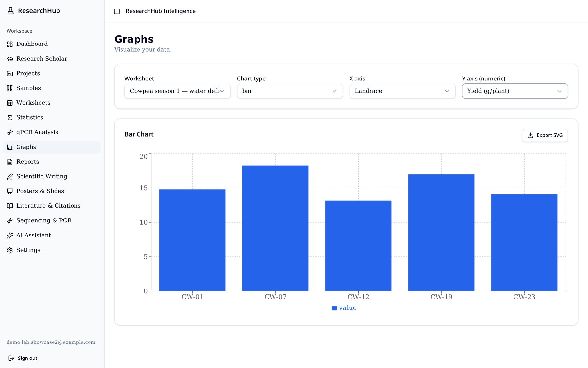The width and height of the screenshot is (588, 368).
Task: Open Scientific Writing
Action: (x=52, y=177)
